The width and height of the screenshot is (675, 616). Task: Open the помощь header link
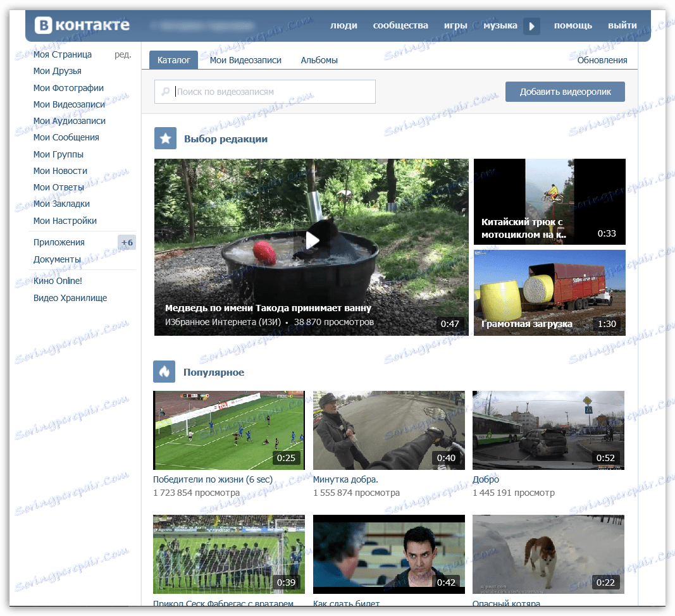click(x=573, y=25)
